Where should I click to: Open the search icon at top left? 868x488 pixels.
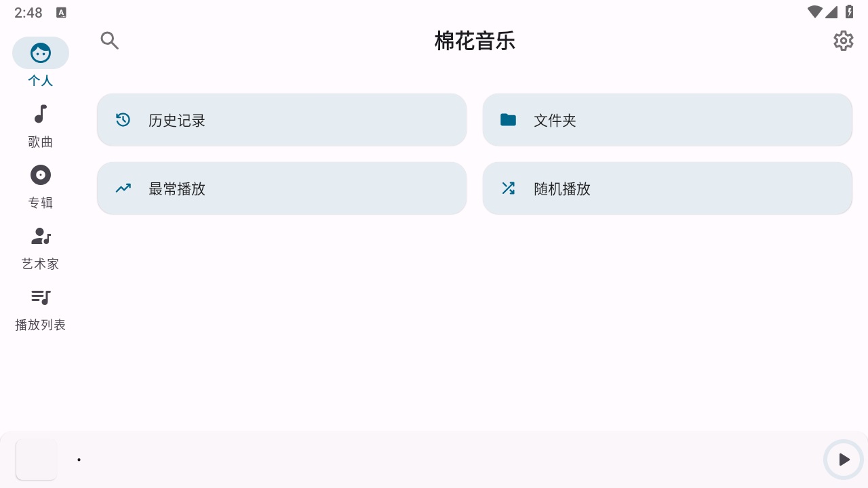110,41
